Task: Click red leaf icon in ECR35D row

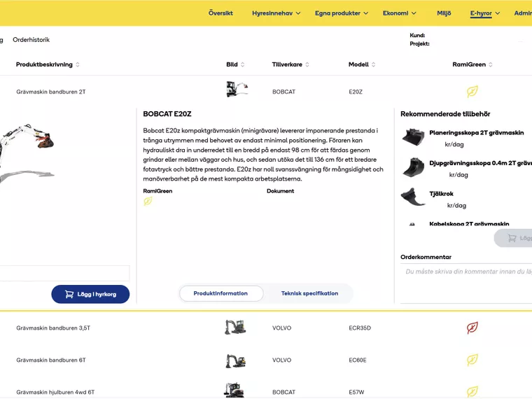Action: tap(472, 328)
